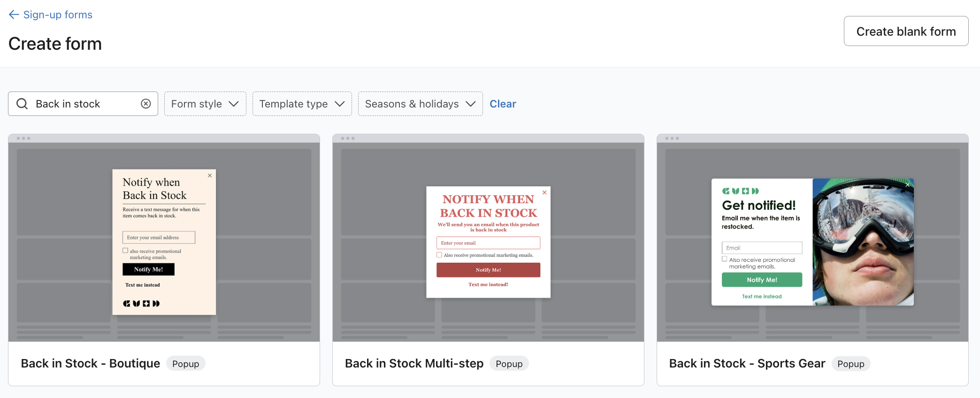Image resolution: width=980 pixels, height=398 pixels.
Task: Close the Sports Gear popup preview X
Action: click(x=907, y=185)
